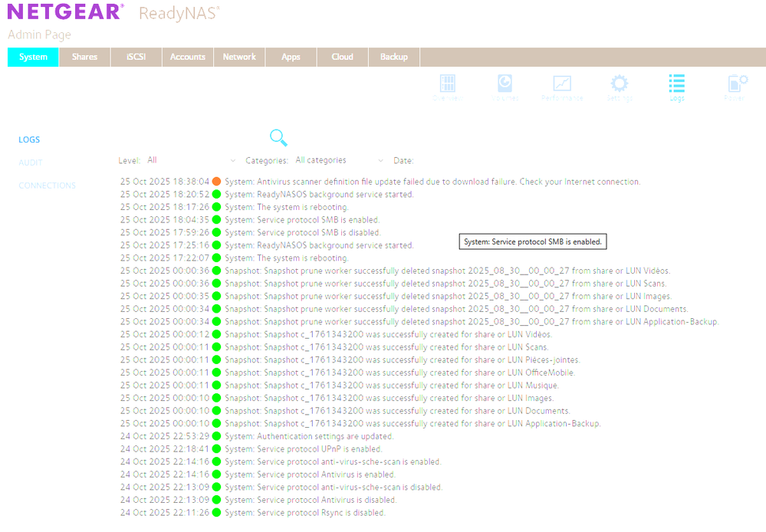Open the iSCSI tab
Screen dimensions: 766x532
(136, 57)
